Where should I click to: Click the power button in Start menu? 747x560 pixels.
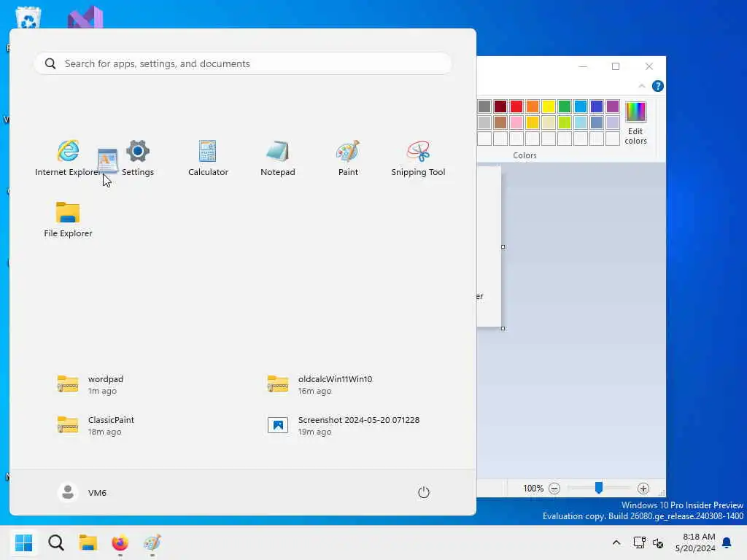tap(424, 492)
